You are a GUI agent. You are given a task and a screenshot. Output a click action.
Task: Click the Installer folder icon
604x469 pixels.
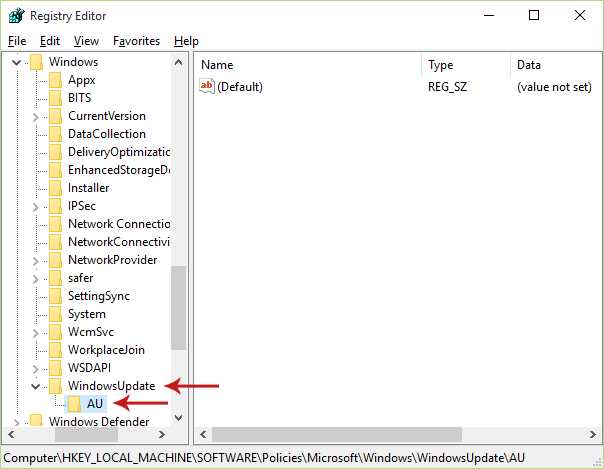click(x=55, y=188)
